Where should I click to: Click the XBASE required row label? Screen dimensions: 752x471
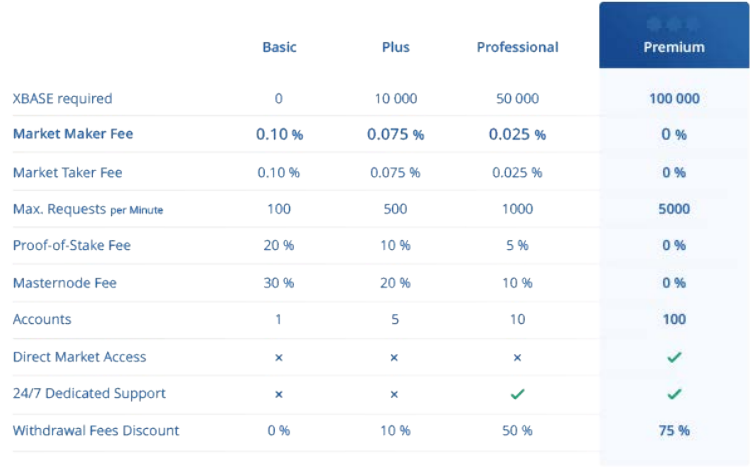tap(62, 98)
